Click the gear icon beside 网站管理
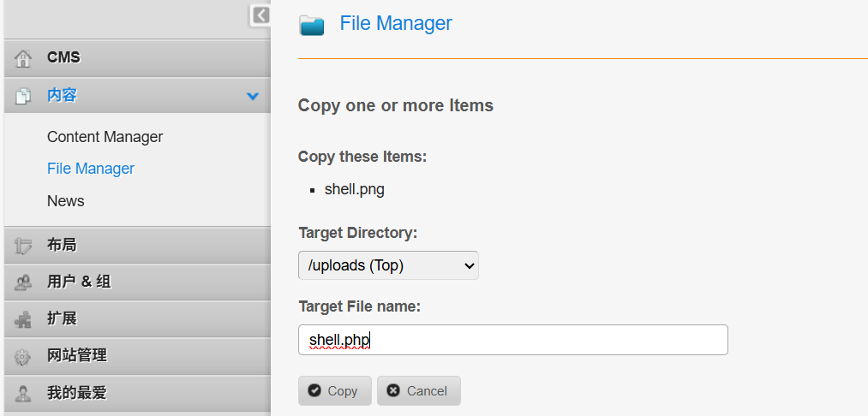This screenshot has width=868, height=416. tap(24, 356)
